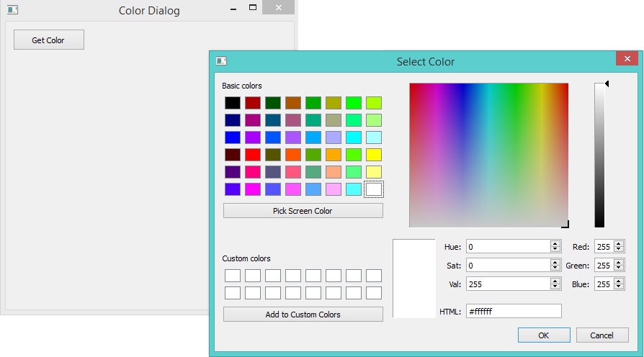The image size is (644, 357).
Task: Click Add to Custom Colors
Action: [x=303, y=315]
